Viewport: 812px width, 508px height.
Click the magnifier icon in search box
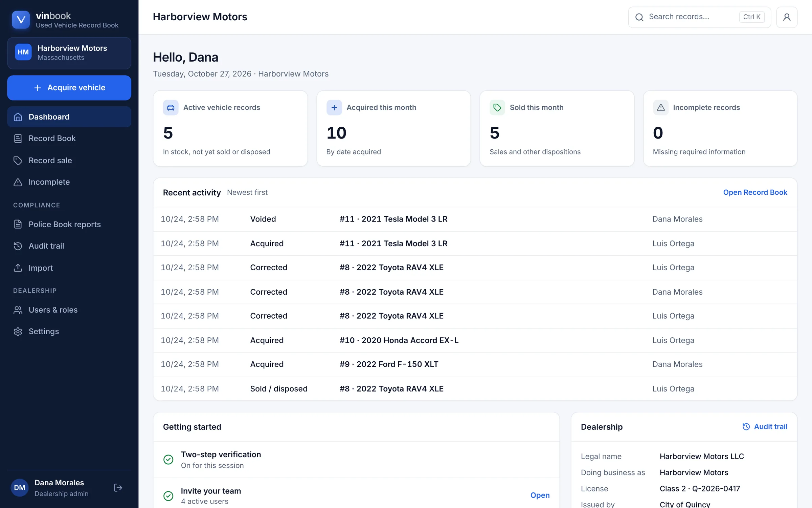point(639,17)
